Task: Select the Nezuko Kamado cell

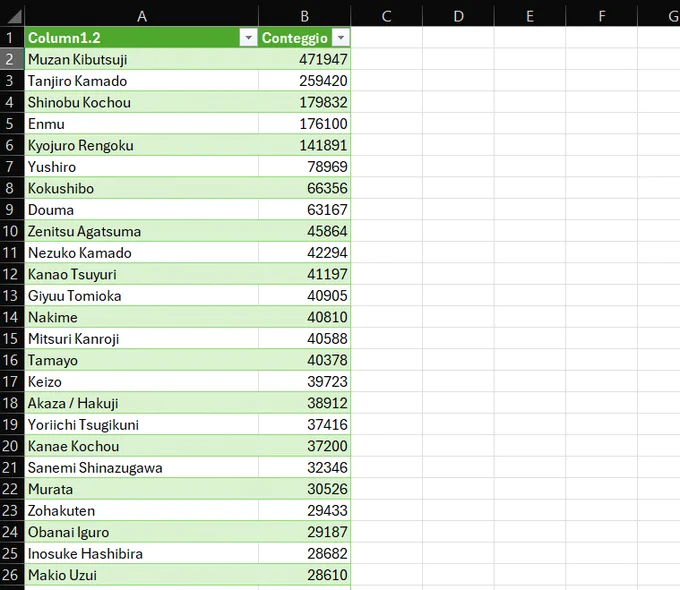Action: (141, 252)
